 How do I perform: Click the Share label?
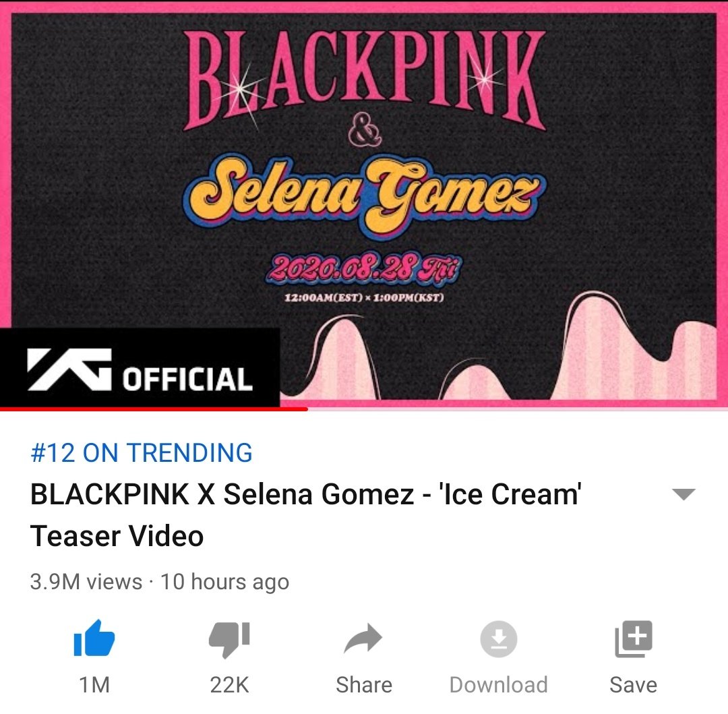pos(363,685)
